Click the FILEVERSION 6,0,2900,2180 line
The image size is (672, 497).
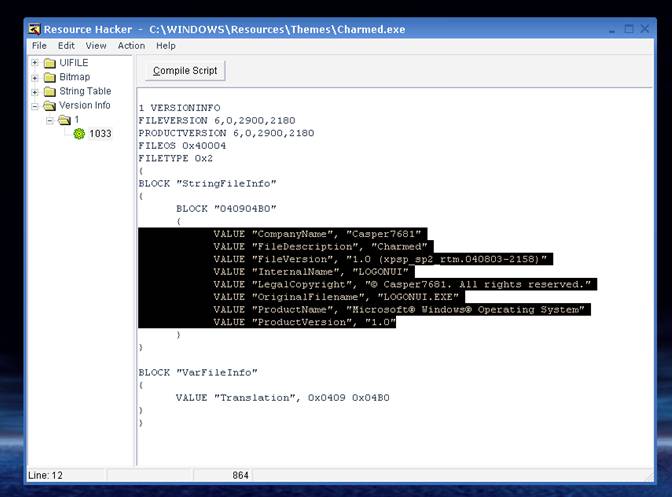pyautogui.click(x=216, y=120)
